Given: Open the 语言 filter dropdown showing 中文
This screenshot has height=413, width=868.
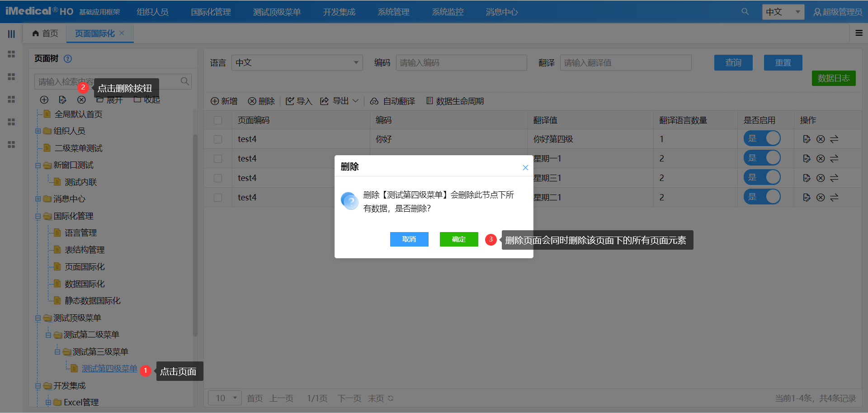Looking at the screenshot, I should coord(297,62).
